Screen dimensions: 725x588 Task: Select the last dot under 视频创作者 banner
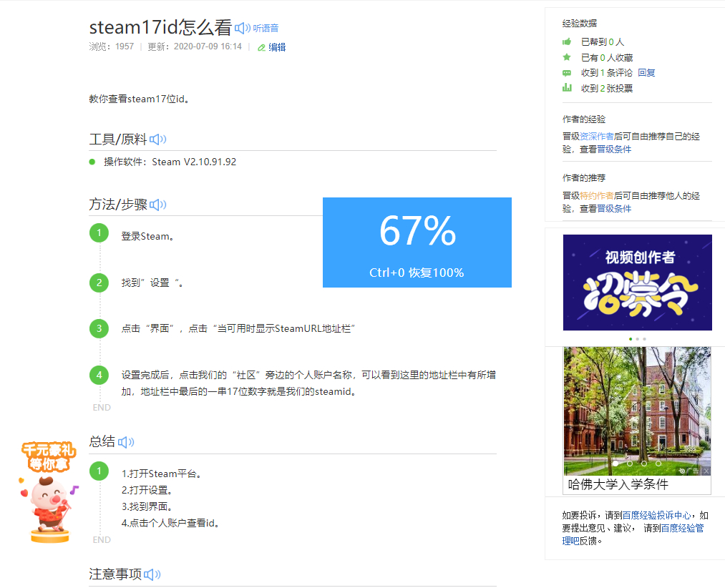(x=645, y=339)
